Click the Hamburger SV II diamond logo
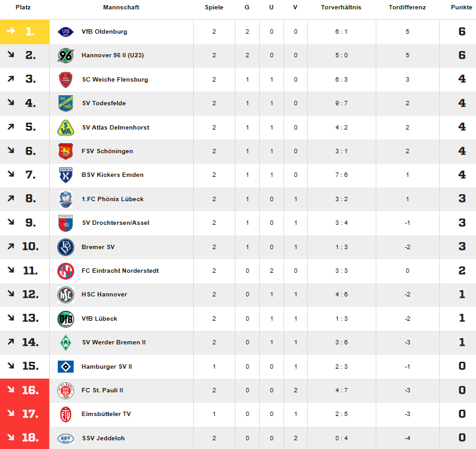 65,366
